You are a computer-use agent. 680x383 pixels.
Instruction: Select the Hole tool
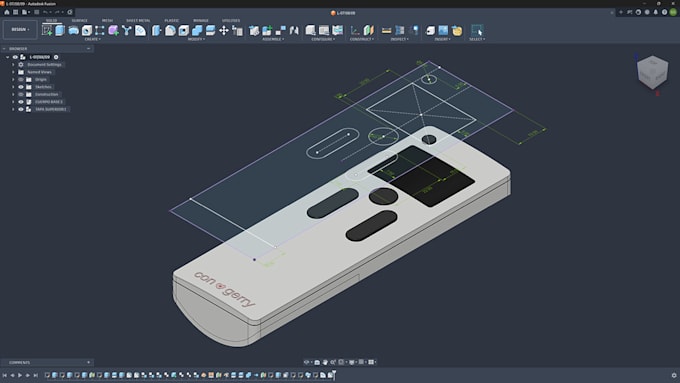pyautogui.click(x=87, y=30)
